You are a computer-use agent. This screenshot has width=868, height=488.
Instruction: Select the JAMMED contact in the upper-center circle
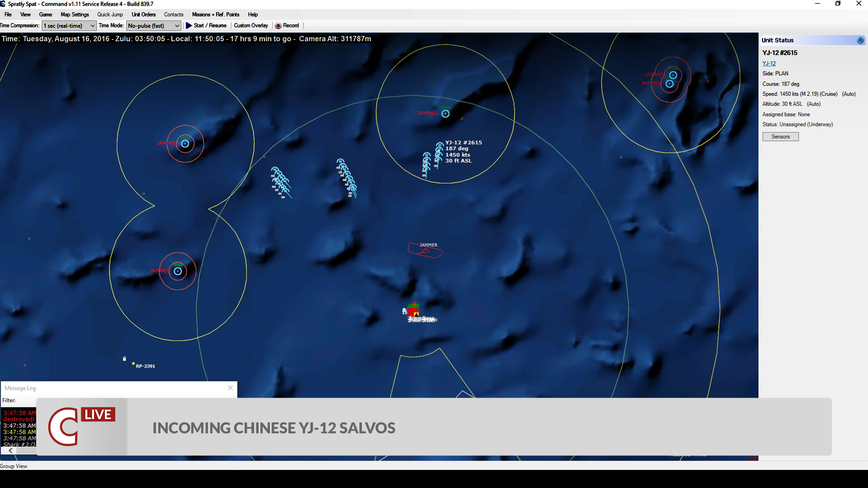click(x=445, y=113)
